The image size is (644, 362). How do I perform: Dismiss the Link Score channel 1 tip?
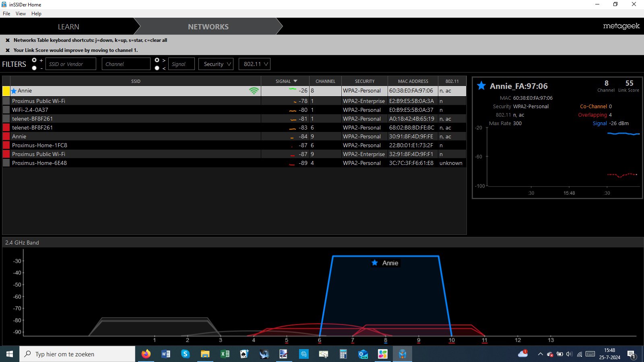(x=8, y=50)
